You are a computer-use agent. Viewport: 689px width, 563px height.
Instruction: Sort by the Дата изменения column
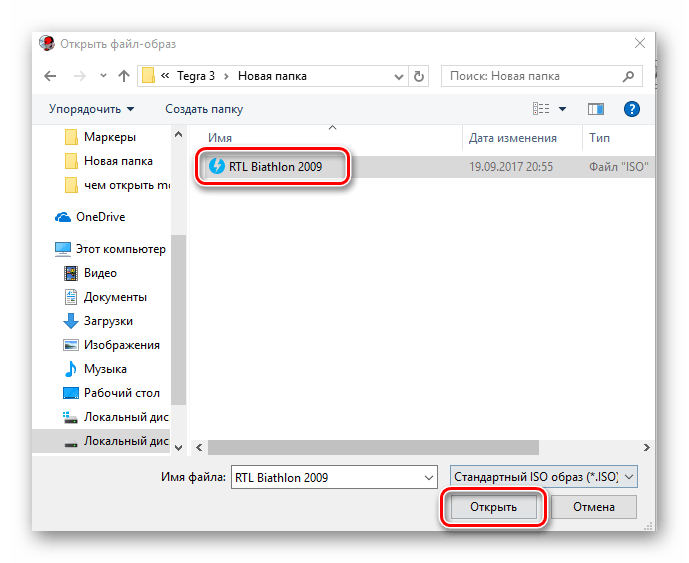click(512, 138)
